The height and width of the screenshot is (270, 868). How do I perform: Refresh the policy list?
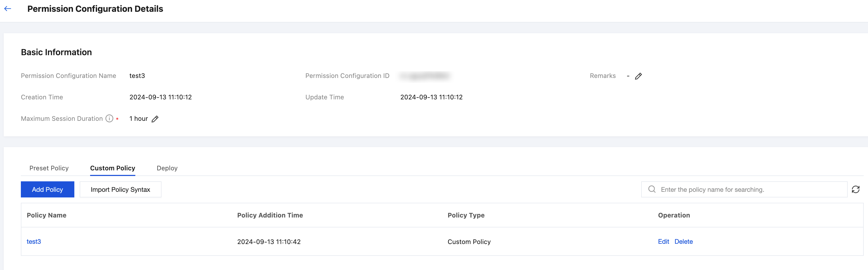(855, 189)
